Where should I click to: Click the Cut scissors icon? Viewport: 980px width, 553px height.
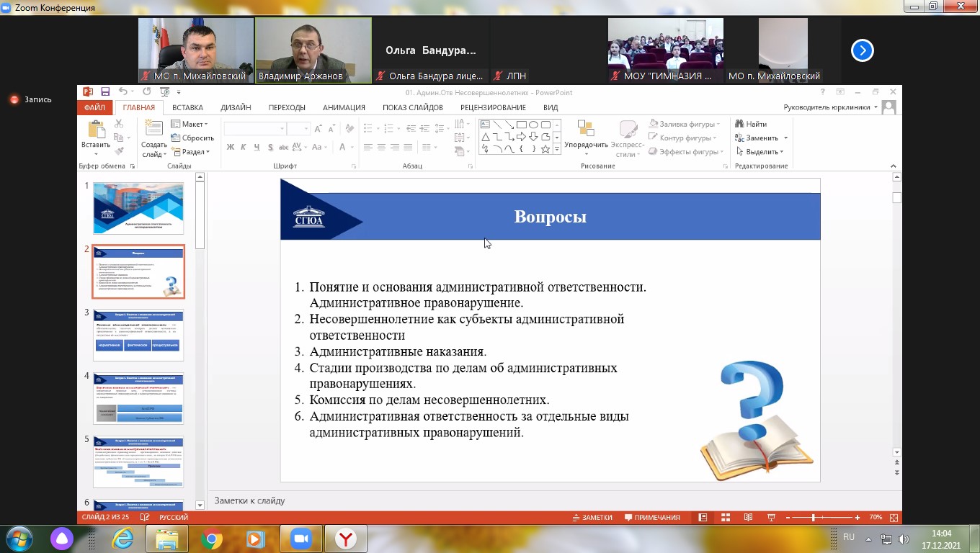tap(119, 125)
